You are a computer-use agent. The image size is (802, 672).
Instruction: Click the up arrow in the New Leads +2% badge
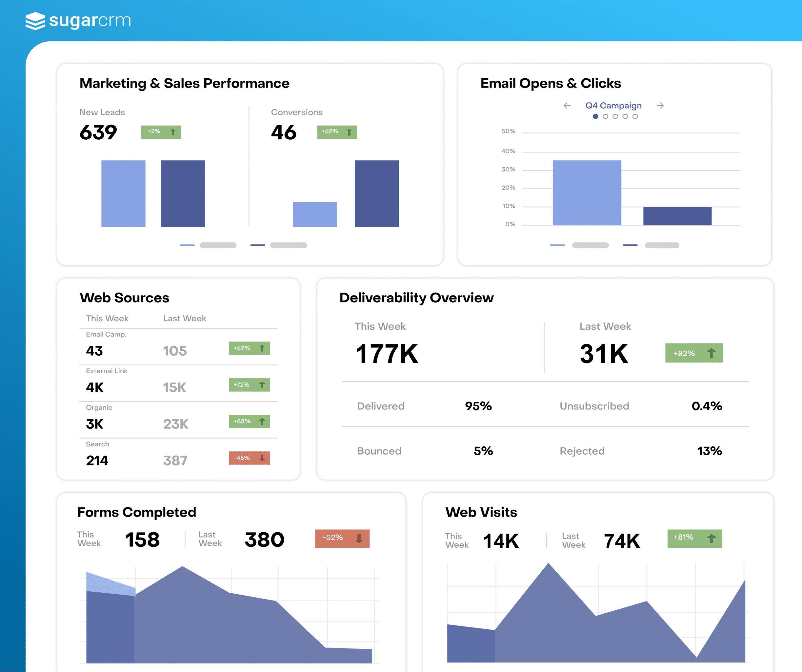[173, 132]
